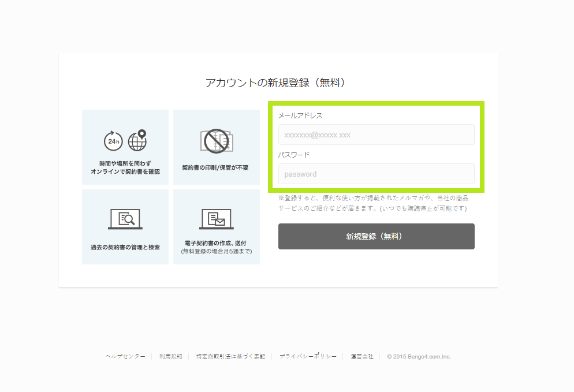Click the 電子契約書の作成、送付 caption
Viewport: 574px width, 392px height.
tap(215, 243)
